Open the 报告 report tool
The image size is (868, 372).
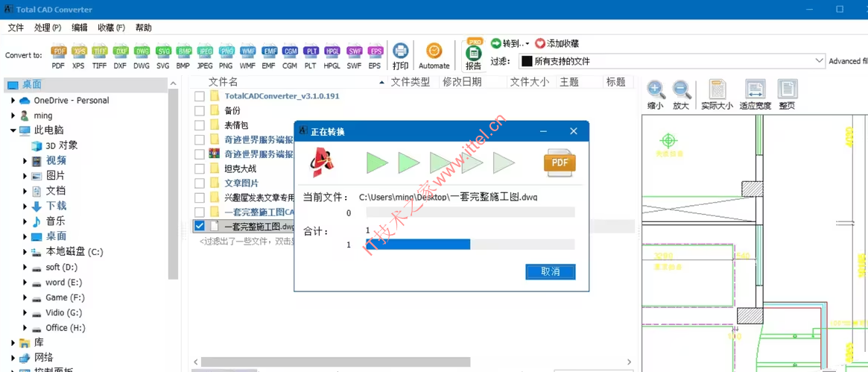473,56
